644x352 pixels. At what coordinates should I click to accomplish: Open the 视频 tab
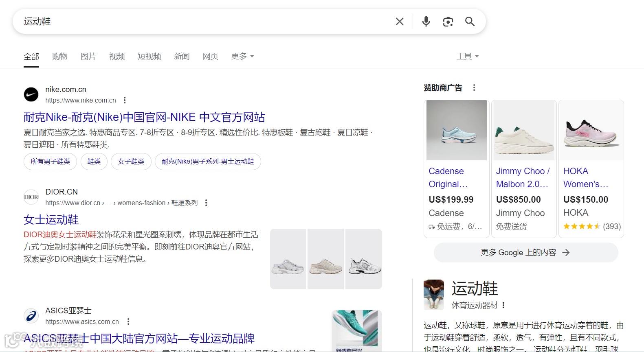tap(117, 57)
